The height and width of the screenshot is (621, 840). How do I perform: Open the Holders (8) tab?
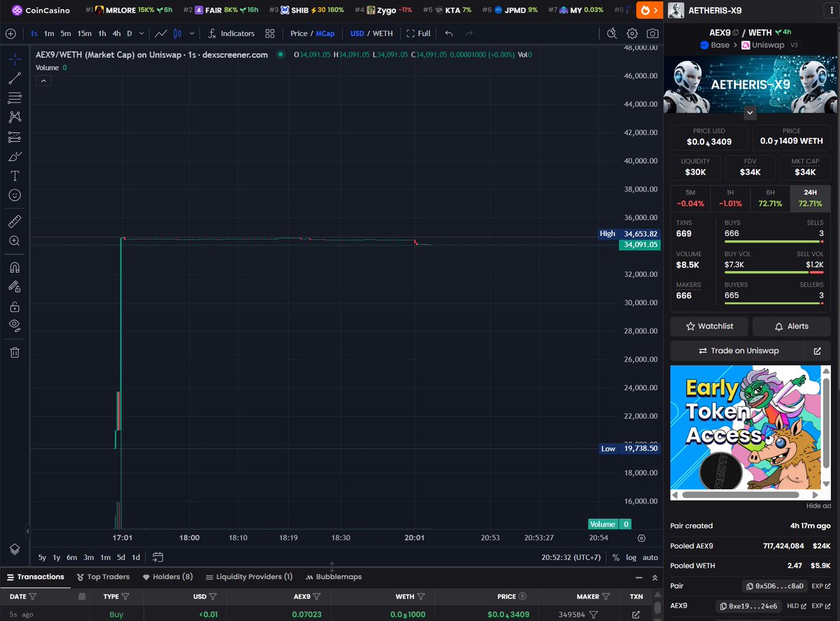pos(168,577)
